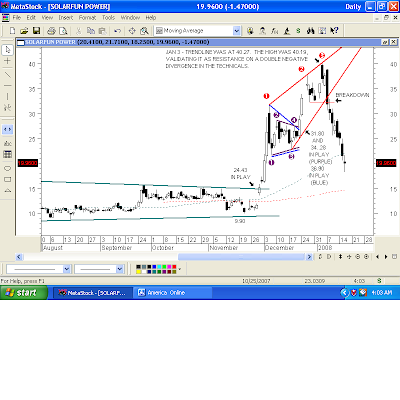Screen dimensions: 400x400
Task: Open Print Preview toolbar icon
Action: (63, 31)
